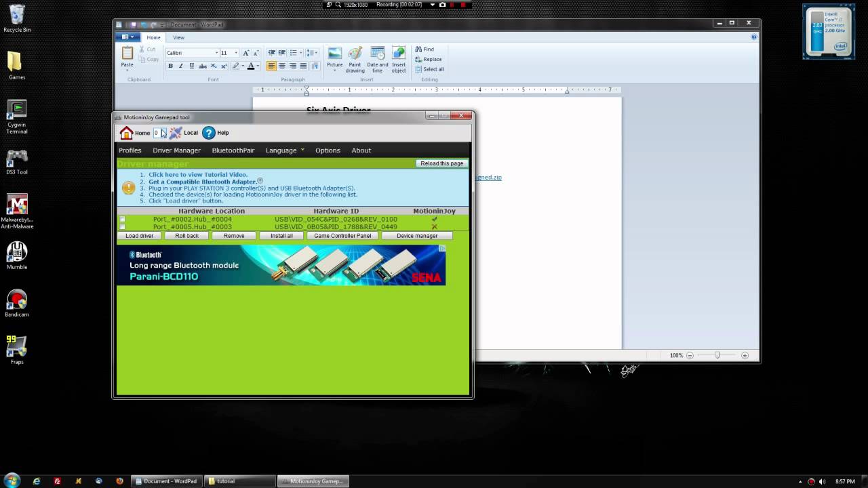Open the font size 11 dropdown
The image size is (868, 488).
(x=236, y=53)
